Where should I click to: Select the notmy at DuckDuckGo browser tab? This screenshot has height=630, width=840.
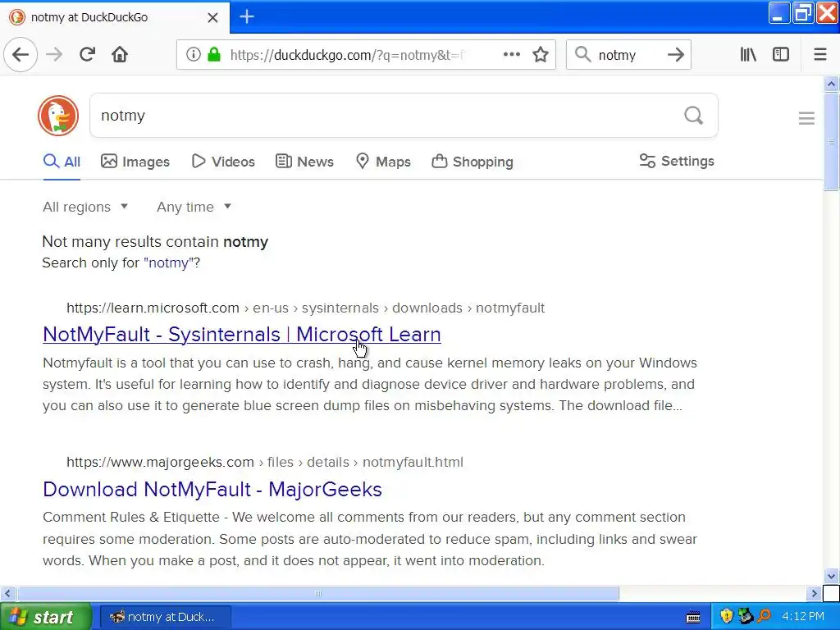coord(115,17)
